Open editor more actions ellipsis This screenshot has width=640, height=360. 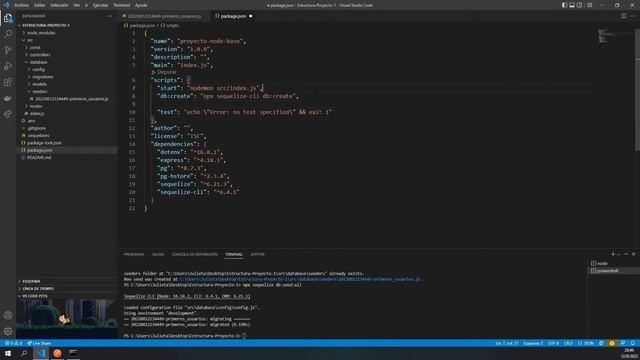point(632,16)
